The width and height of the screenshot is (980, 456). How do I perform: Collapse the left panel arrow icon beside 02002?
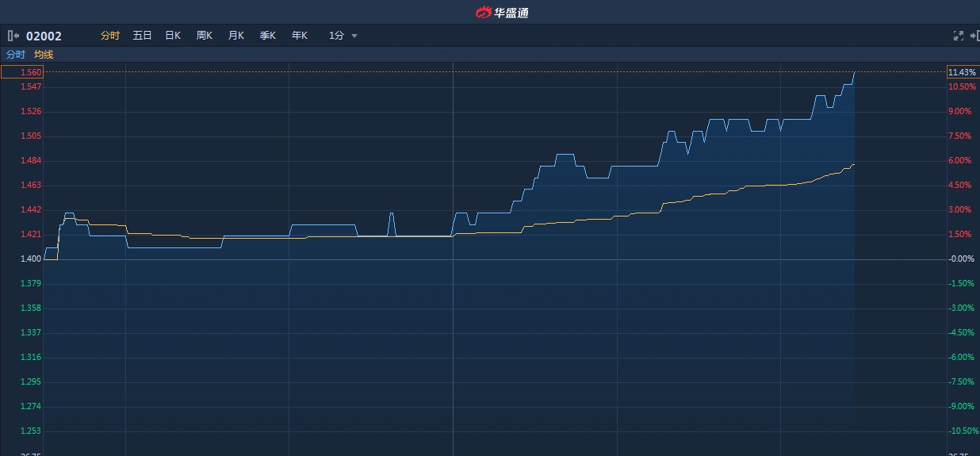coord(13,36)
